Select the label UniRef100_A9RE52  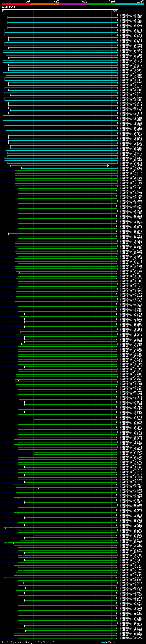(x=131, y=590)
